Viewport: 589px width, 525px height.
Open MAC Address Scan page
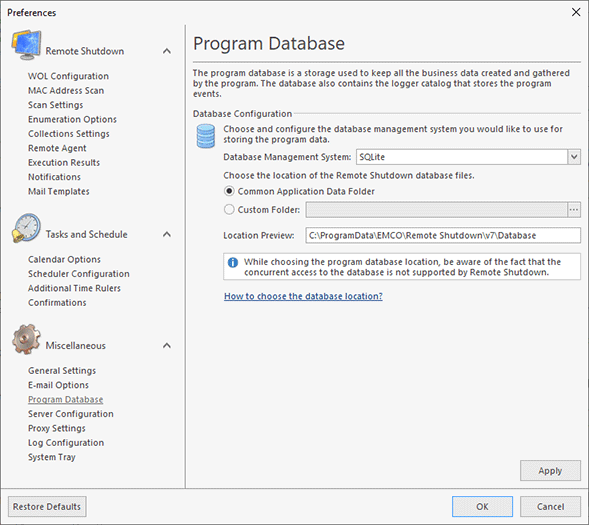click(x=66, y=91)
